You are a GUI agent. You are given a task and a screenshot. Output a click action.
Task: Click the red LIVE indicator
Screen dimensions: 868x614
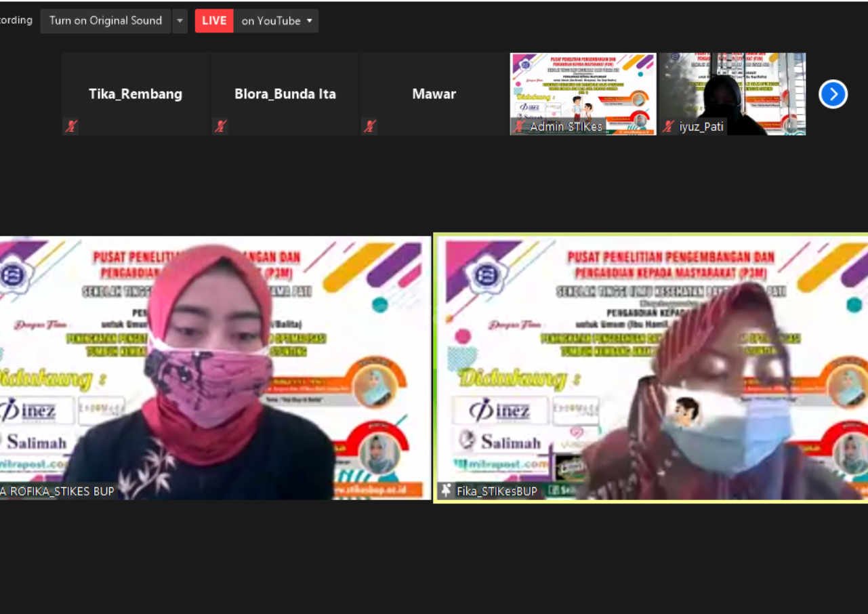coord(214,21)
